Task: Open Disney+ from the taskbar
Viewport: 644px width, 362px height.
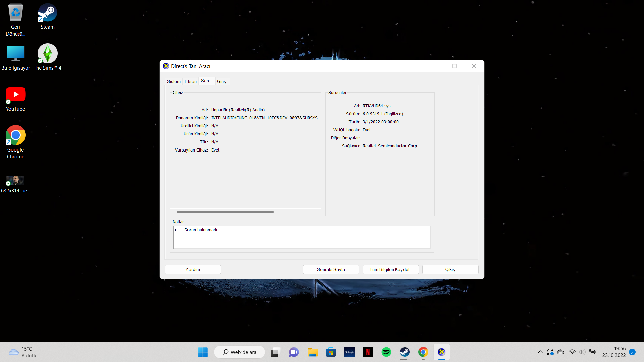Action: 350,352
